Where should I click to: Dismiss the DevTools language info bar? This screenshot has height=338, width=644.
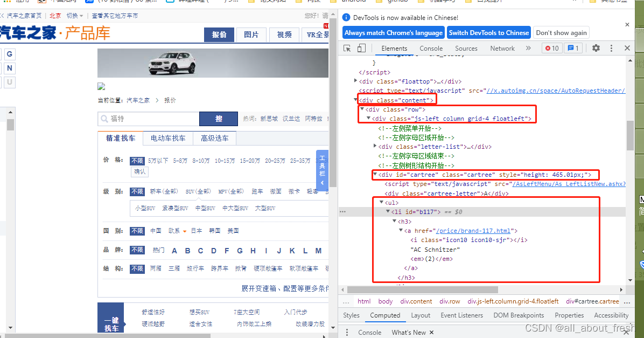click(627, 25)
